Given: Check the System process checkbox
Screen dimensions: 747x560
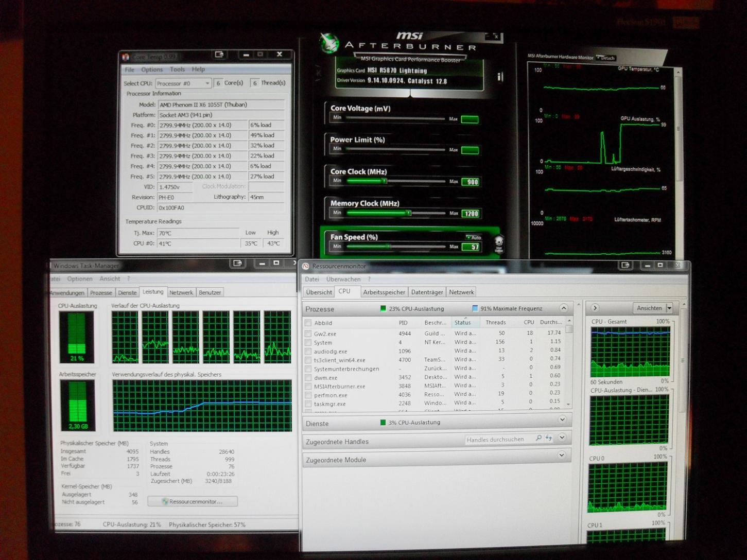Looking at the screenshot, I should 308,342.
